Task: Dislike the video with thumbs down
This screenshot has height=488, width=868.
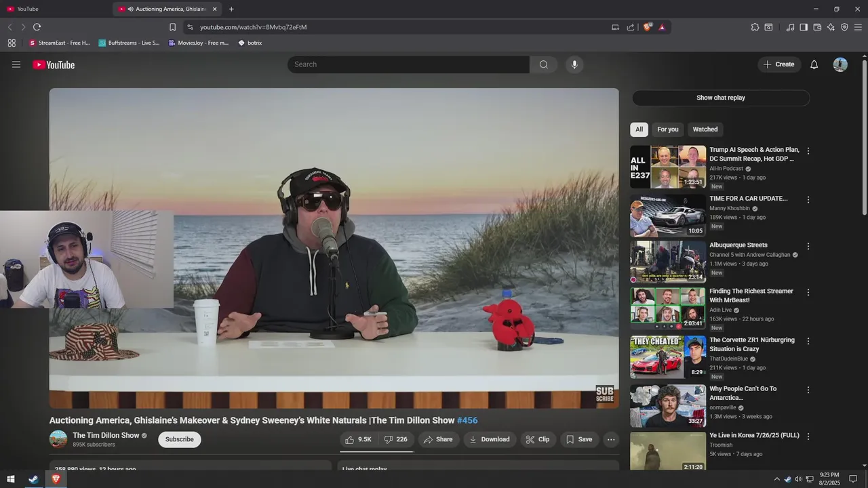Action: (395, 439)
